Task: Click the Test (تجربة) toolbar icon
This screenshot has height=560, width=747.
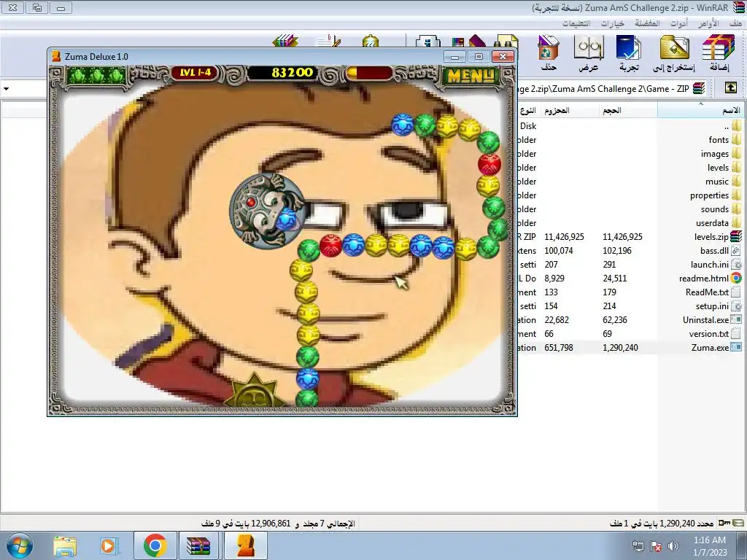Action: click(628, 52)
